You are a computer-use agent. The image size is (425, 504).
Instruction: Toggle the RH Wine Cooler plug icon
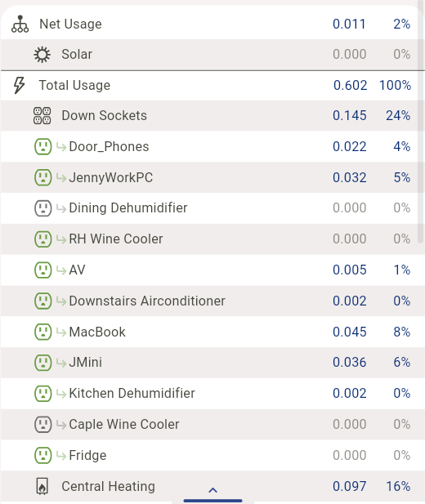42,239
